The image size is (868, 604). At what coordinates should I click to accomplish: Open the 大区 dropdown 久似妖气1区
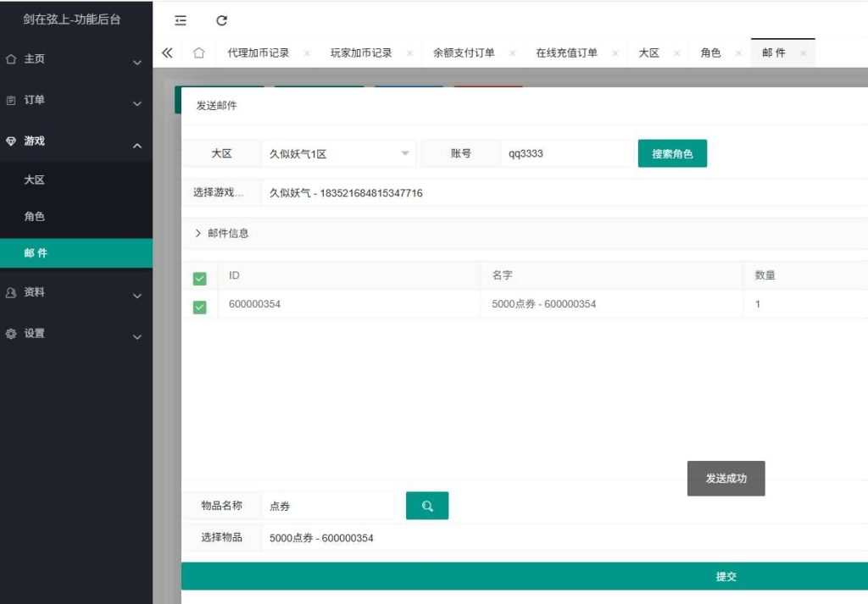(338, 154)
